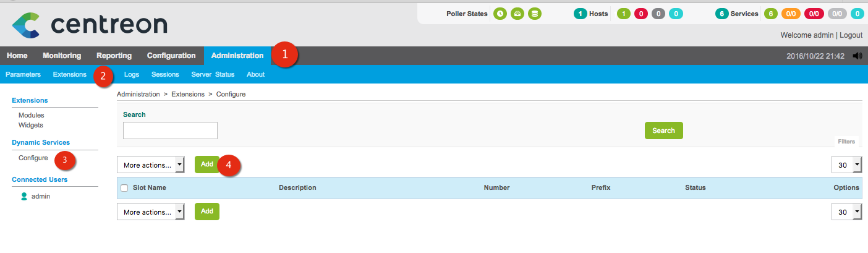The image size is (868, 253).
Task: Expand the top page-size 30 dropdown
Action: tap(846, 165)
